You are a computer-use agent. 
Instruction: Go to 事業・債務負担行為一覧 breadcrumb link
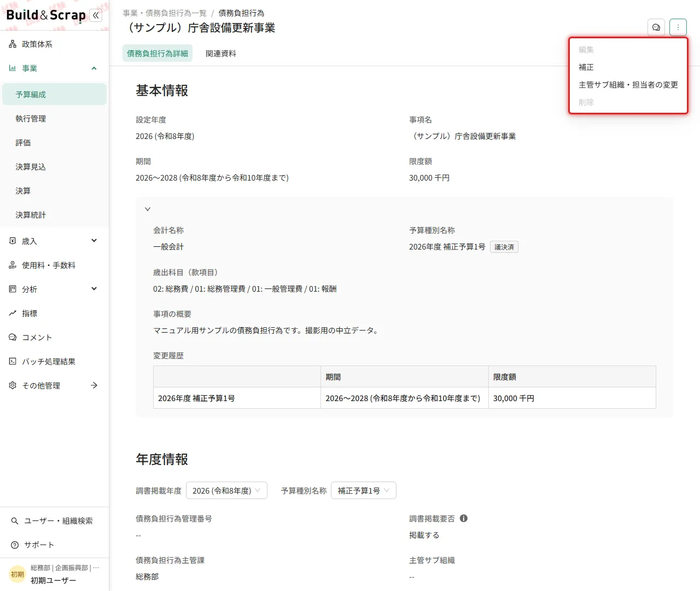click(x=165, y=13)
